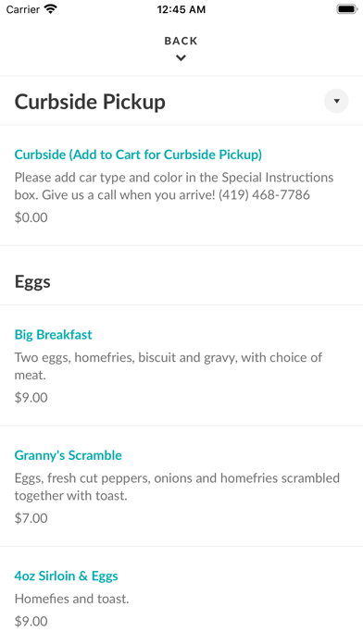Tap the 12:45 AM clock
This screenshot has height=644, width=363.
[181, 9]
